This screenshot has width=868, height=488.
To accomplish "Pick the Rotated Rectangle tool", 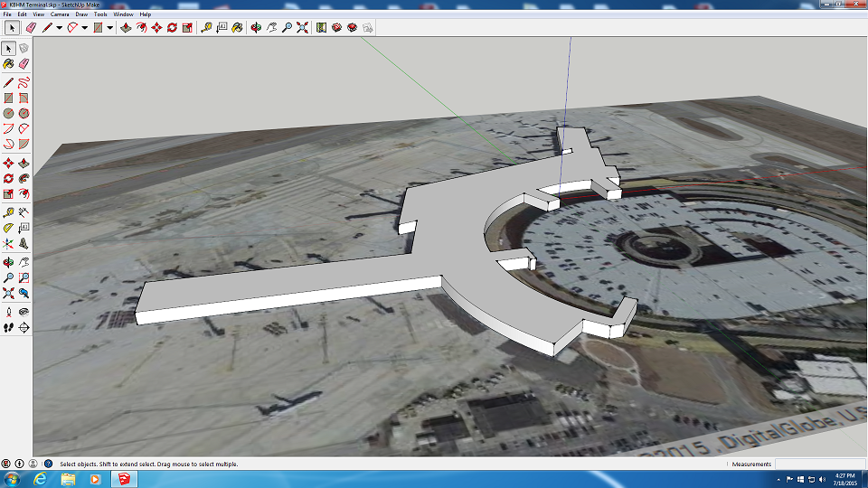I will tap(24, 98).
